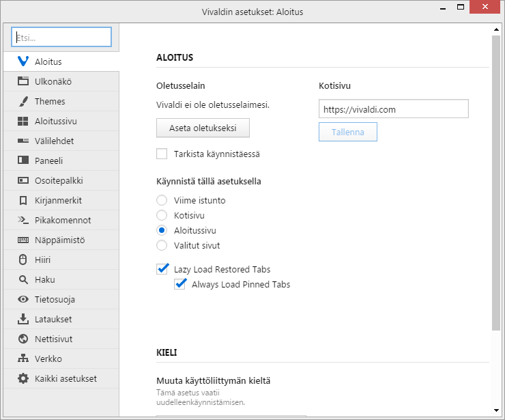Click the Aseta oletukseksi button

click(x=203, y=128)
